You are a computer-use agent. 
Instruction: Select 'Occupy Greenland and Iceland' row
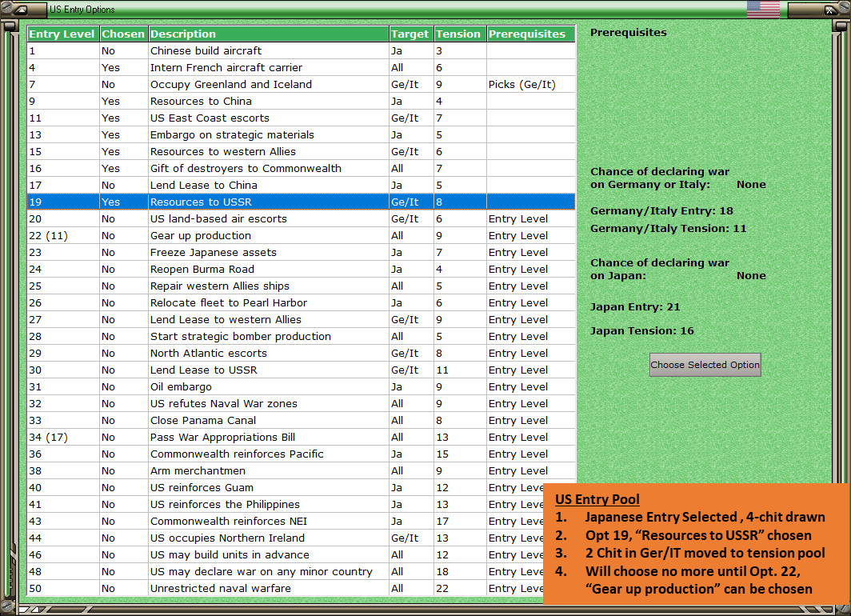[x=302, y=84]
